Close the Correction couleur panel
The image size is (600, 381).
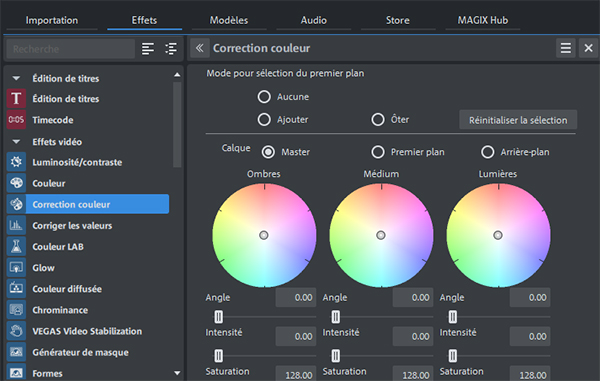point(589,48)
